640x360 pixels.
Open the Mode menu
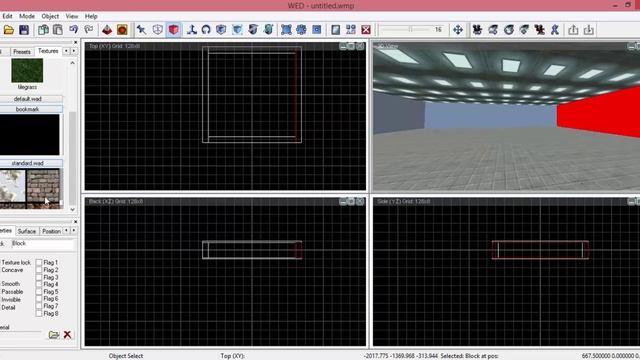(x=27, y=16)
